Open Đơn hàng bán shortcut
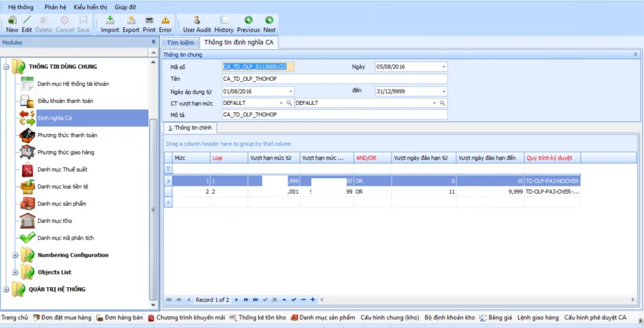 (120, 318)
